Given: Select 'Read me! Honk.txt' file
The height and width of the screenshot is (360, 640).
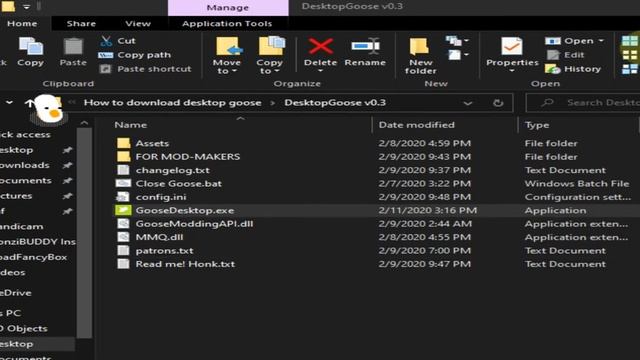Looking at the screenshot, I should coord(185,264).
